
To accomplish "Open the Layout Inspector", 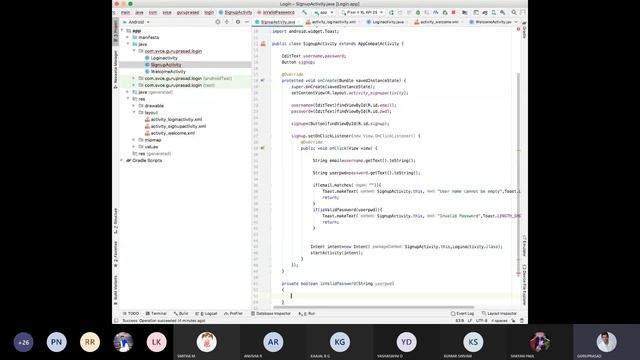I will pos(499,313).
